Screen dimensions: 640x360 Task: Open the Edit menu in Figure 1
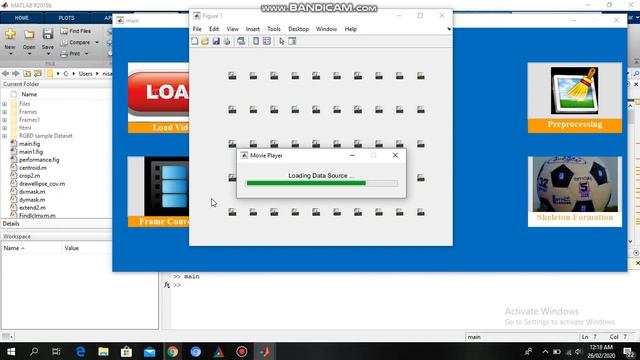coord(214,29)
